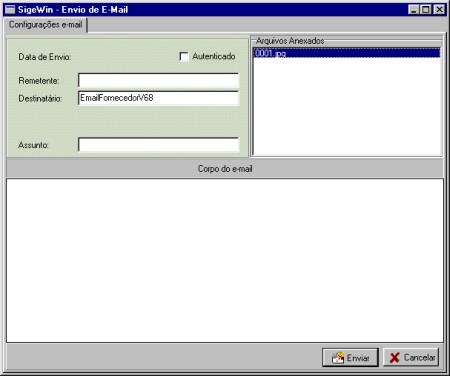450x376 pixels.
Task: Focus the Remetente input field
Action: click(158, 81)
